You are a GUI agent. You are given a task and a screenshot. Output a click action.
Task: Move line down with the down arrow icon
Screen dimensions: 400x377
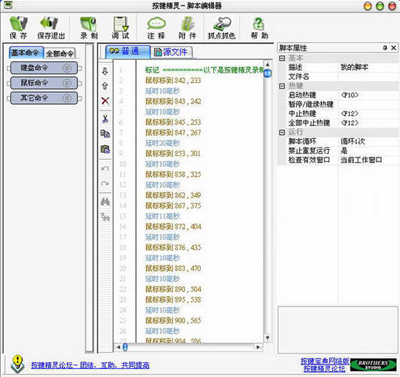[105, 71]
